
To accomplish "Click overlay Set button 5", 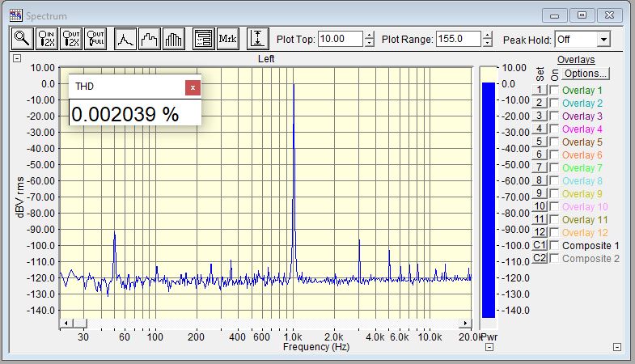I will 540,142.
